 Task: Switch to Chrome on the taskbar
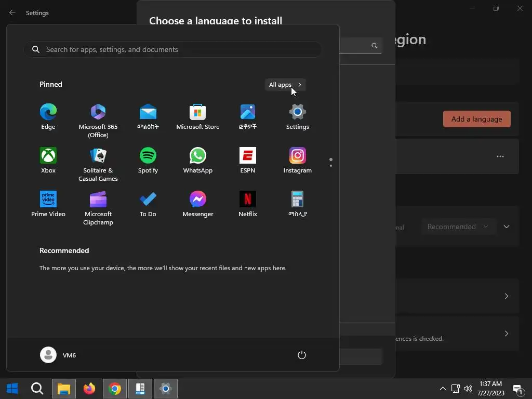coord(115,388)
